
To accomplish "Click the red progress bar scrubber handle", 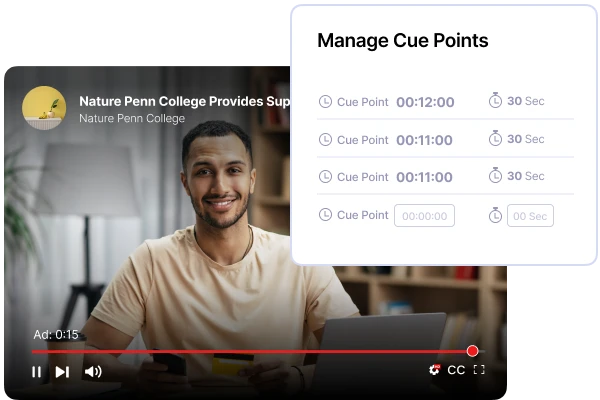I will coord(473,351).
